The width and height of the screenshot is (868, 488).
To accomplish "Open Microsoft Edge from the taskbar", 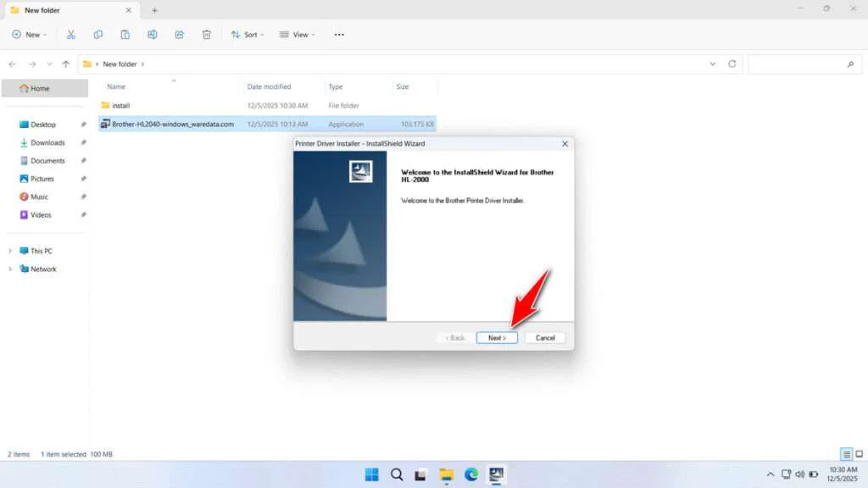I will pos(471,474).
